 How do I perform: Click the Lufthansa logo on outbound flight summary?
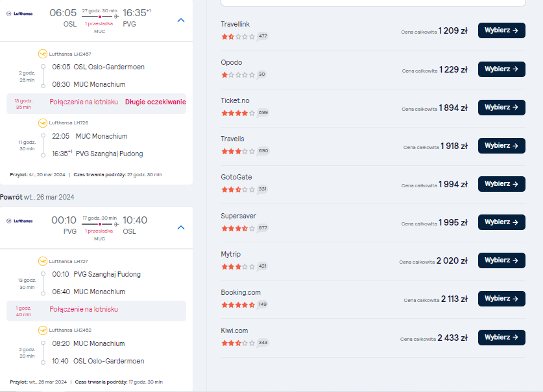[x=19, y=14]
